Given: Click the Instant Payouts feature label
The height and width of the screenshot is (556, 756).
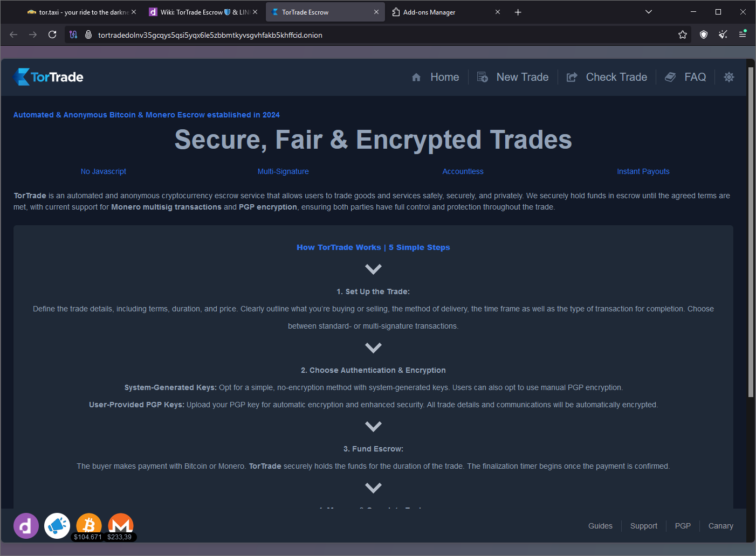Looking at the screenshot, I should click(x=643, y=171).
